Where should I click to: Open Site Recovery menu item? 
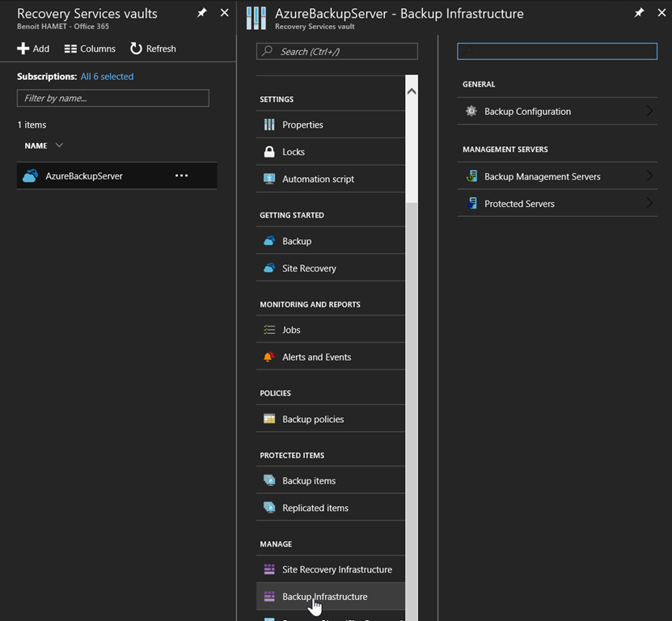[x=309, y=268]
